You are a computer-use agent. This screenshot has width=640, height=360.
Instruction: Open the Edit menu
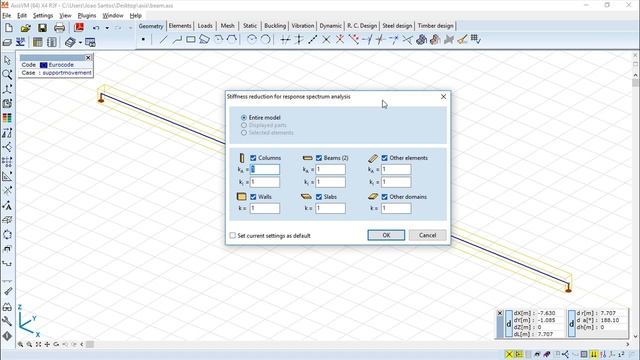click(22, 16)
